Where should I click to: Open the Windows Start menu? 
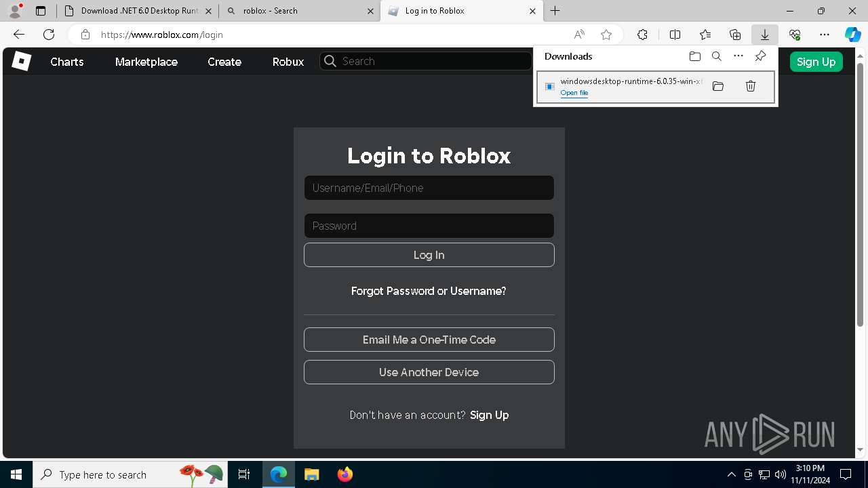tap(16, 474)
